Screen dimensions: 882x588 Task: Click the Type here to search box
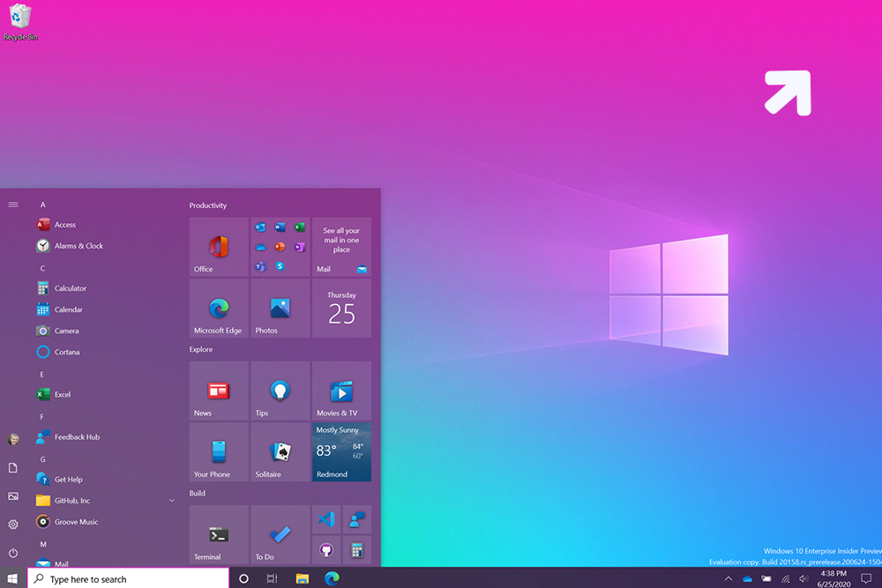pyautogui.click(x=128, y=578)
